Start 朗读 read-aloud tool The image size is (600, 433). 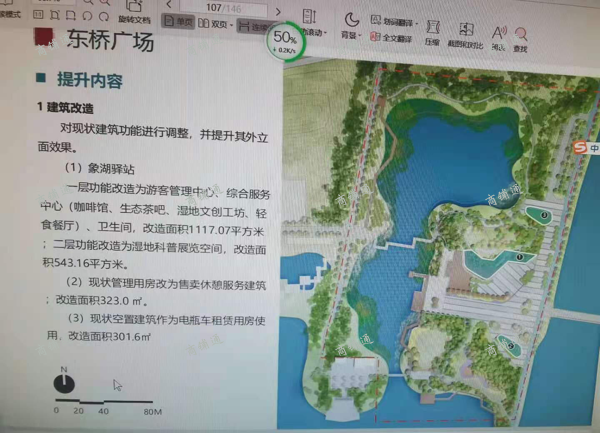[x=498, y=32]
